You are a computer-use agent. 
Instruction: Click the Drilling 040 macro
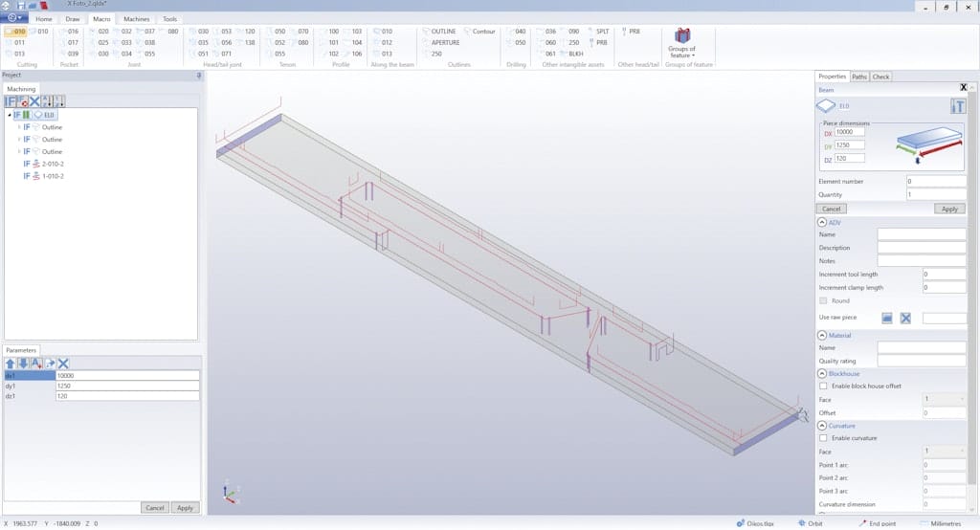(x=519, y=32)
